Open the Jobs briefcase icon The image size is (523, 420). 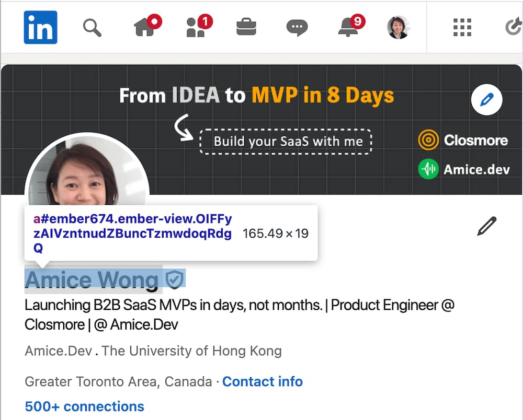(246, 27)
